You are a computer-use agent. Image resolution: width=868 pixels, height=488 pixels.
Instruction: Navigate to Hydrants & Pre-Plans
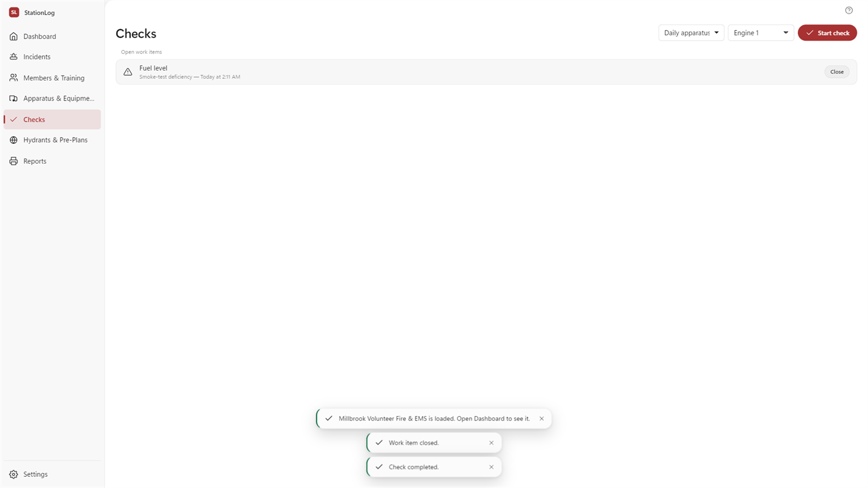pyautogui.click(x=52, y=140)
